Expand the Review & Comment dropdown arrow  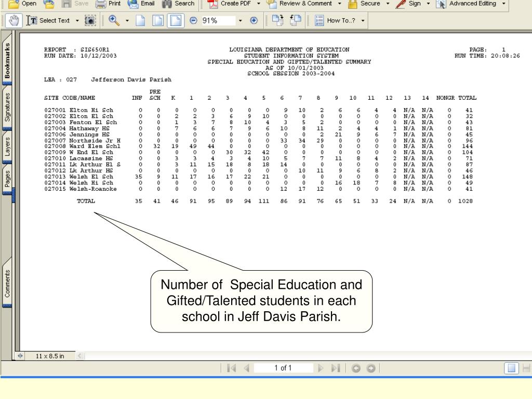point(339,4)
